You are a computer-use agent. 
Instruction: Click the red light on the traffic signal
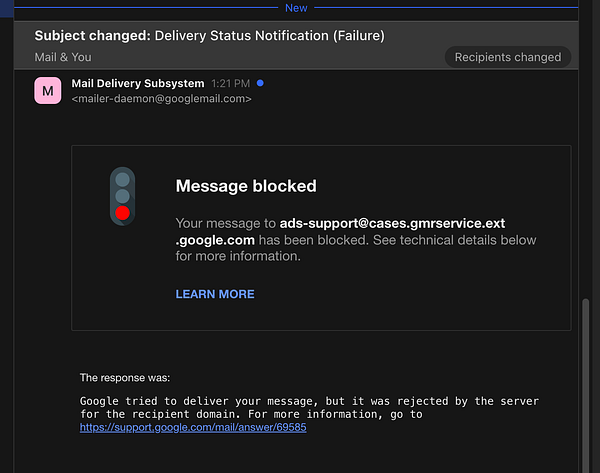(x=122, y=212)
